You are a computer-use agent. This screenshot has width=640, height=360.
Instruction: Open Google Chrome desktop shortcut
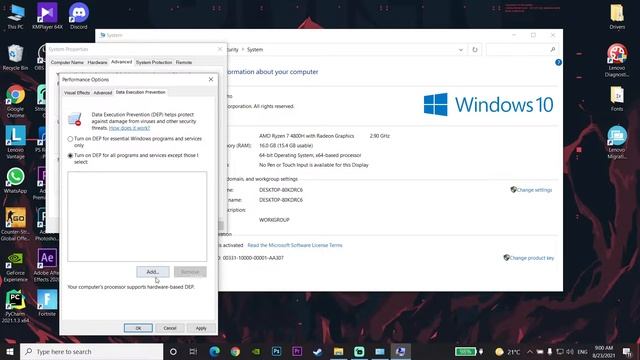pos(15,102)
